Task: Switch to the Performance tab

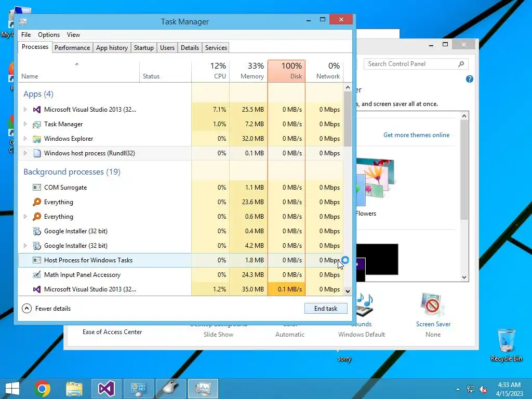Action: 72,48
